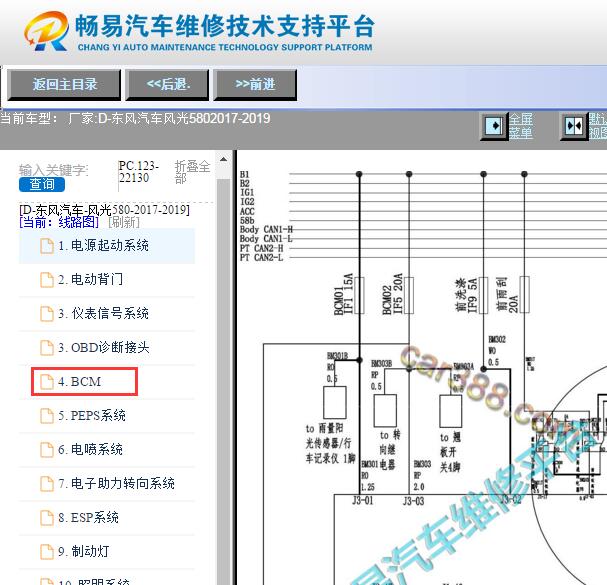Click the BCM02 IF5 20A fuse label
This screenshot has width=607, height=585.
coord(393,294)
